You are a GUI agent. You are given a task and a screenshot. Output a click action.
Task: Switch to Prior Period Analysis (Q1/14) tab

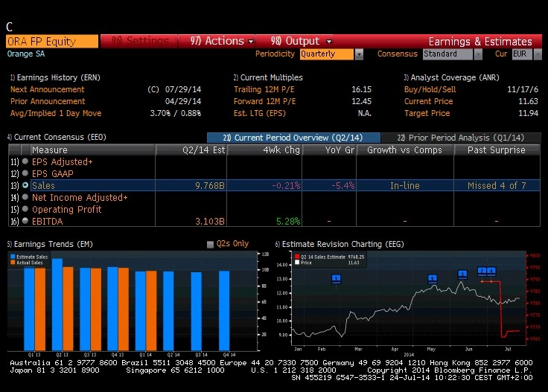tap(461, 138)
